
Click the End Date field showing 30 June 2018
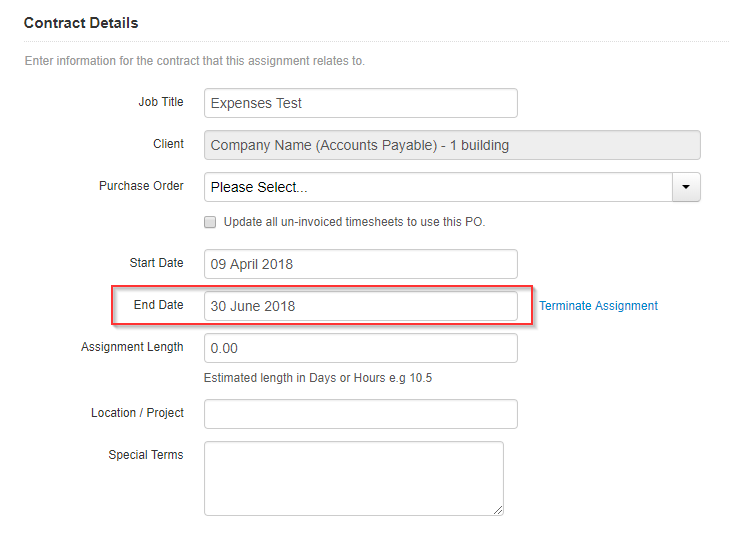tap(360, 306)
